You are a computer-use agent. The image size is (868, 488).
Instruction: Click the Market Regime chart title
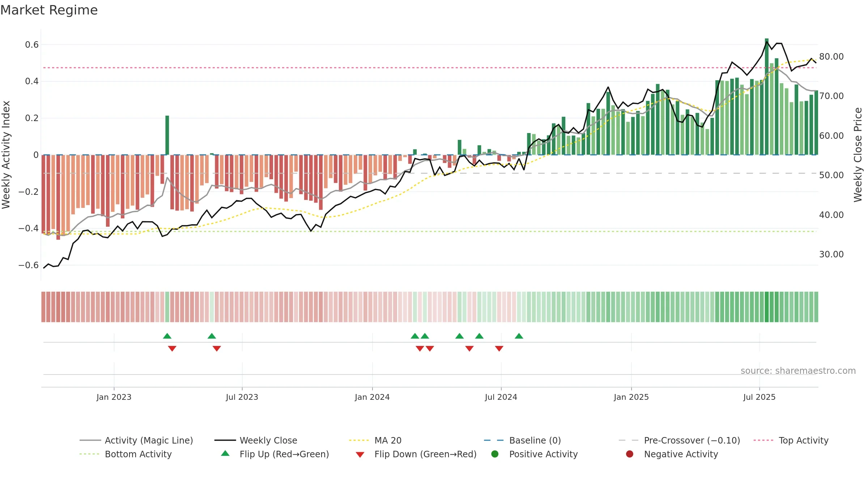click(49, 10)
